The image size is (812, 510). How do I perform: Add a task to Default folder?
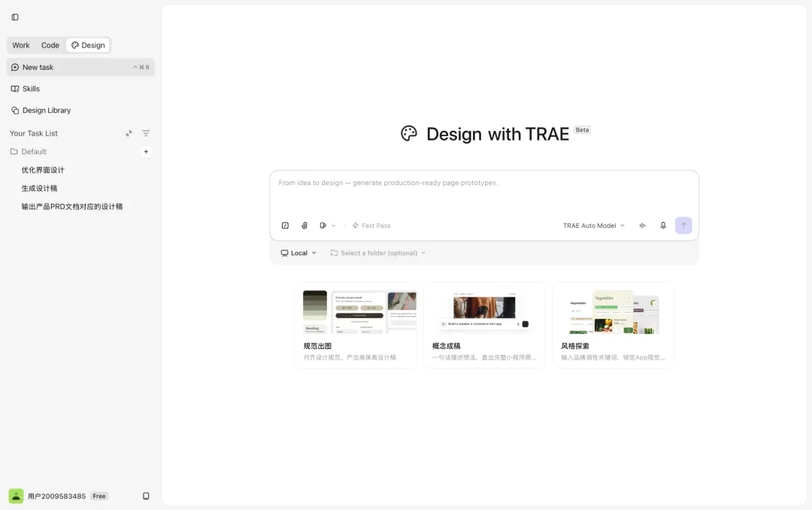[146, 151]
